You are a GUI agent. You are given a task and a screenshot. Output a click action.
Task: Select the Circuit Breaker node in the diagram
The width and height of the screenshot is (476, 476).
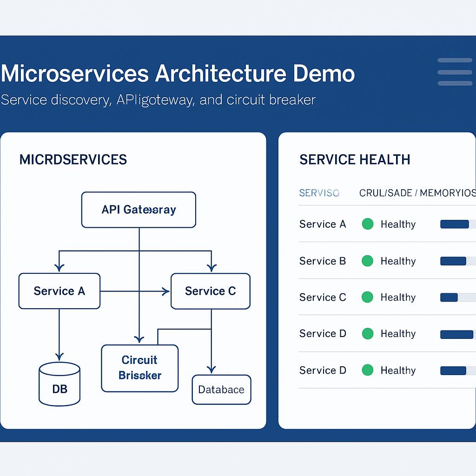(139, 368)
